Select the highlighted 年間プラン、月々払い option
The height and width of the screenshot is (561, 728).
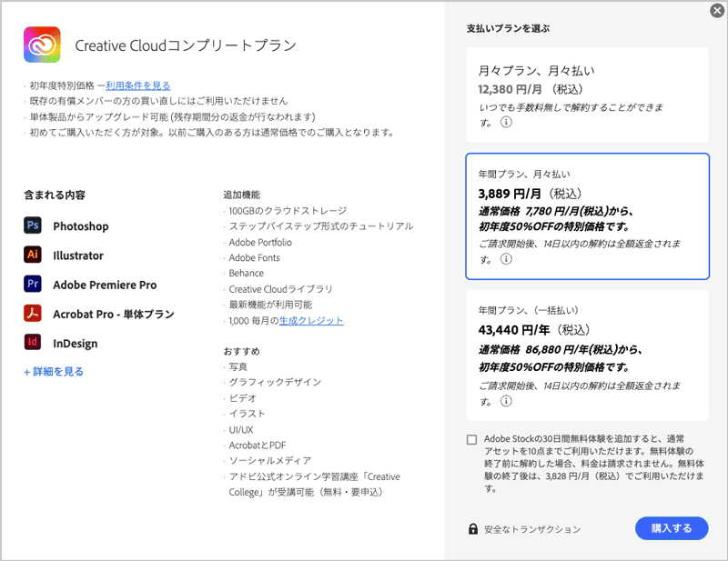587,218
